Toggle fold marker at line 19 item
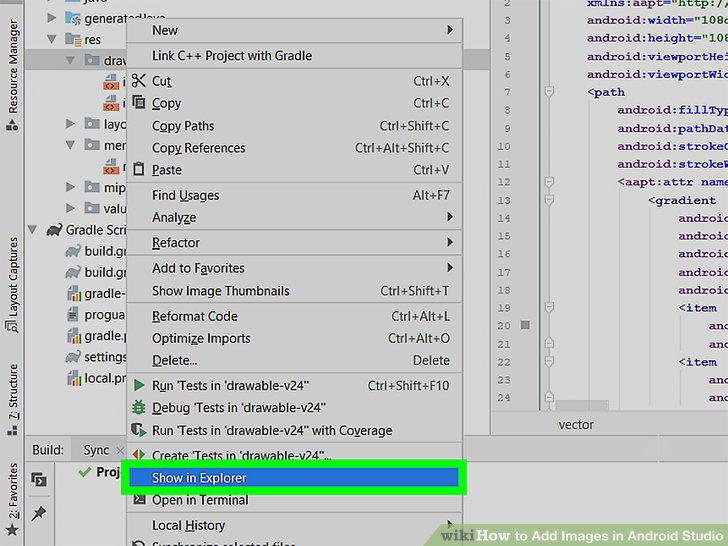728x546 pixels. (x=549, y=307)
